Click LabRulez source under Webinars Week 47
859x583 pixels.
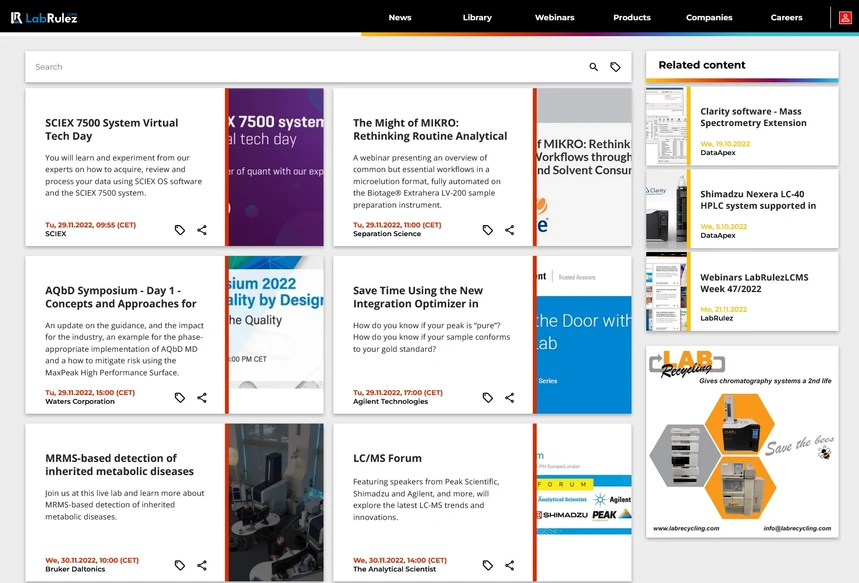pos(717,318)
